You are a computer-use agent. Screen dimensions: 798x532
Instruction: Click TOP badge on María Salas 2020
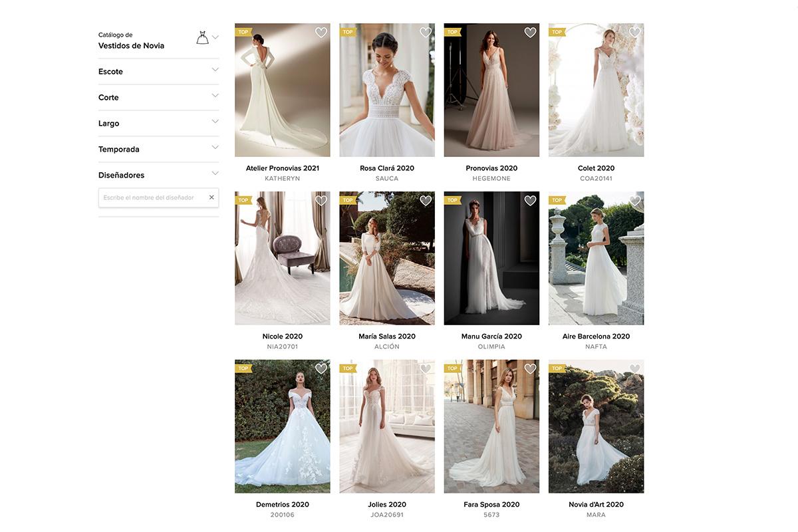(348, 200)
